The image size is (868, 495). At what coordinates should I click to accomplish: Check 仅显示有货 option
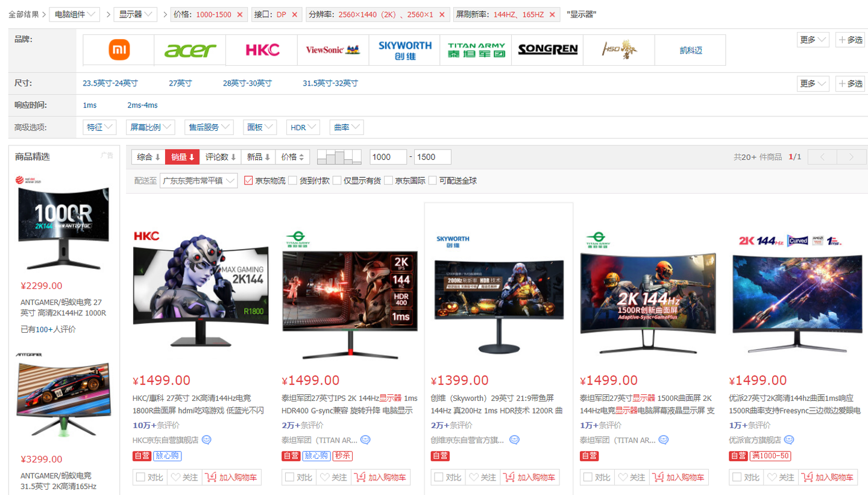pyautogui.click(x=337, y=180)
